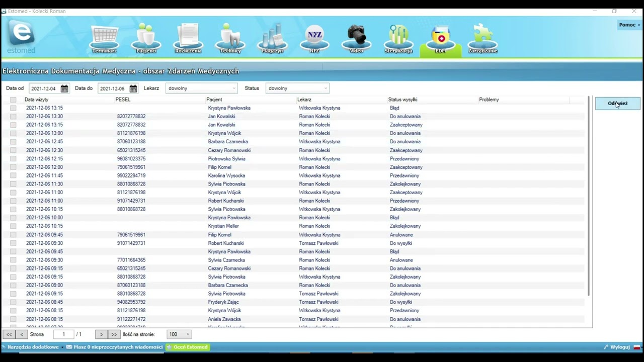This screenshot has width=644, height=362.
Task: Select date cell 2021-12-06 09:00
Action: click(44, 285)
